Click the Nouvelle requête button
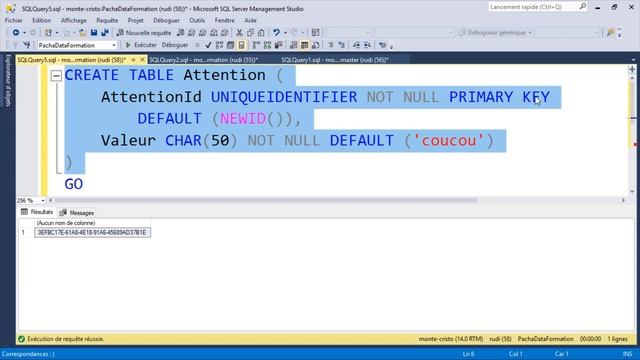 144,33
